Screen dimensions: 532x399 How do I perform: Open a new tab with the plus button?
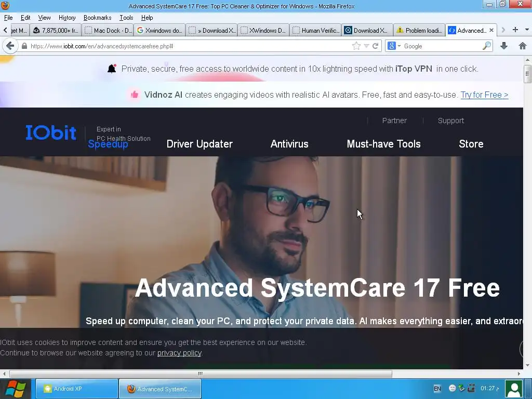(515, 30)
